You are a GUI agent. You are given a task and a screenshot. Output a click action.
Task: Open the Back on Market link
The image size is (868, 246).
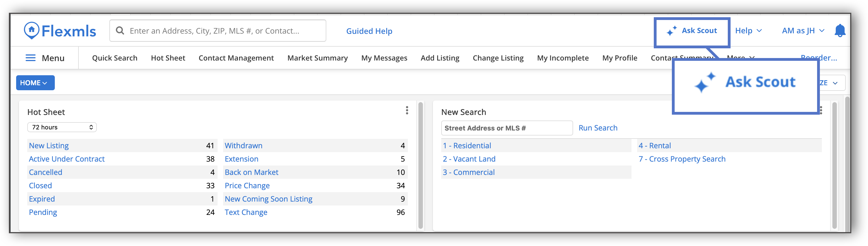pyautogui.click(x=251, y=172)
